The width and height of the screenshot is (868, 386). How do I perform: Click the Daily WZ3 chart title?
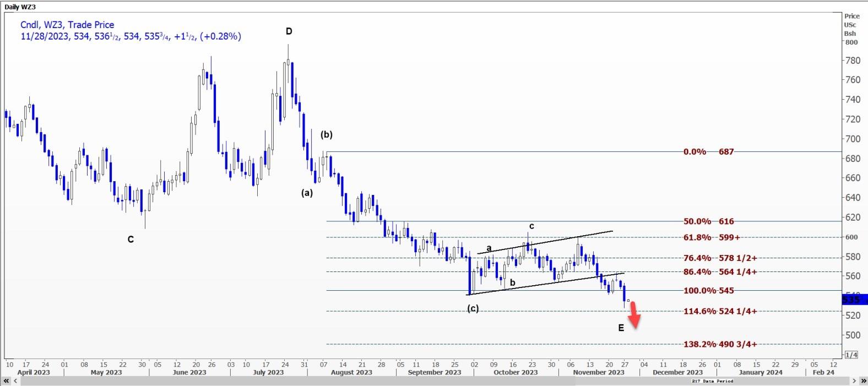coord(20,7)
